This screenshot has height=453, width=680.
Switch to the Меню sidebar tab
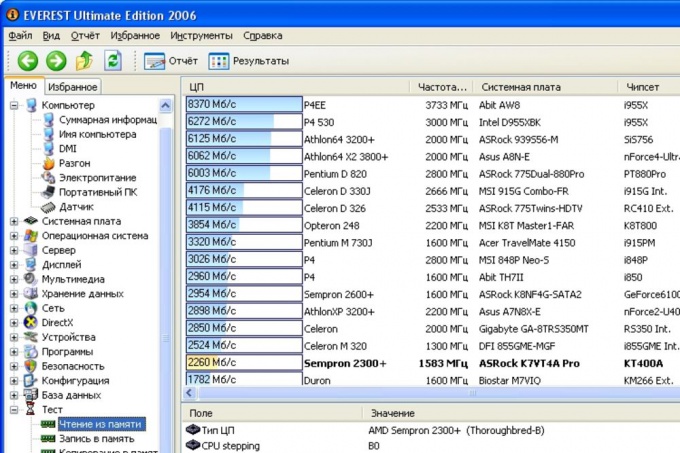coord(23,85)
